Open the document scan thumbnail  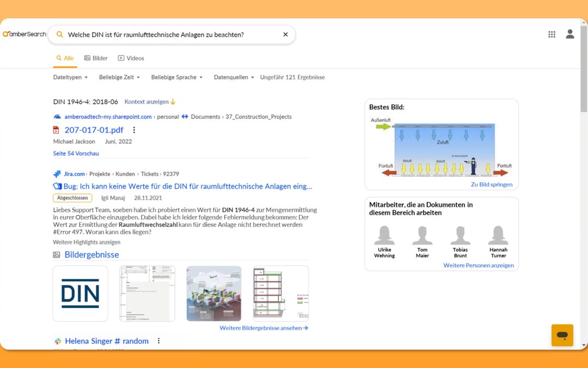coord(147,294)
